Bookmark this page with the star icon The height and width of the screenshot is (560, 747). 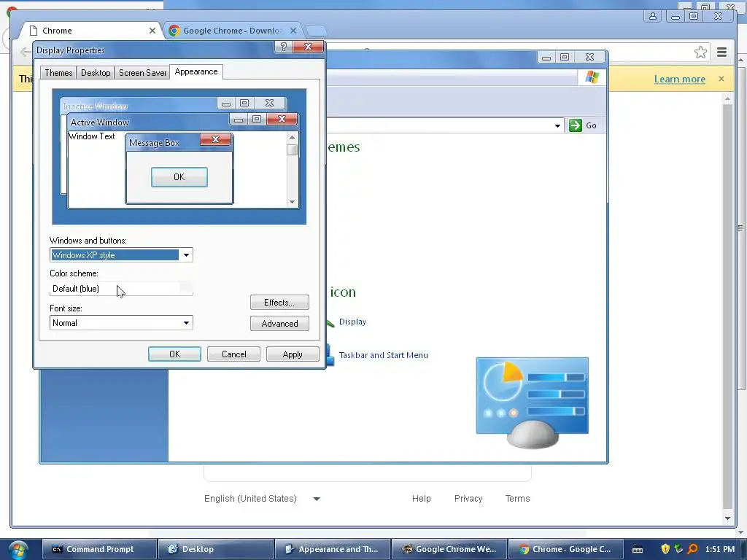700,52
